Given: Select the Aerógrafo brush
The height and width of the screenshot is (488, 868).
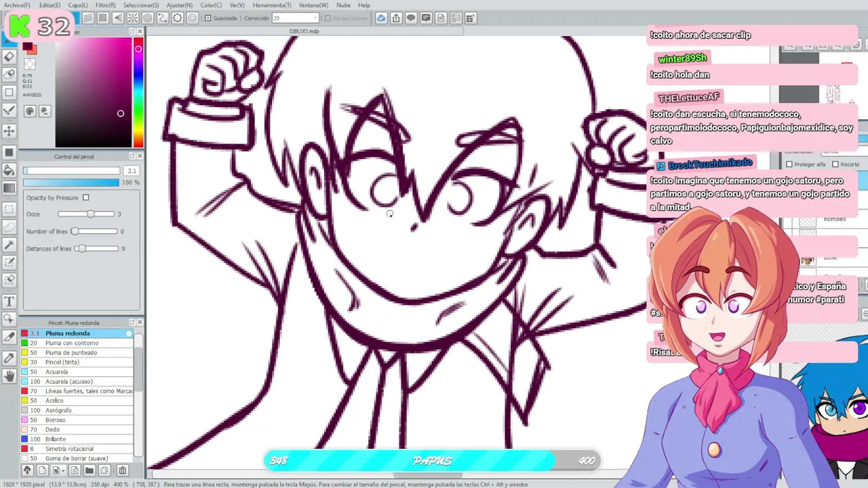Looking at the screenshot, I should 77,410.
